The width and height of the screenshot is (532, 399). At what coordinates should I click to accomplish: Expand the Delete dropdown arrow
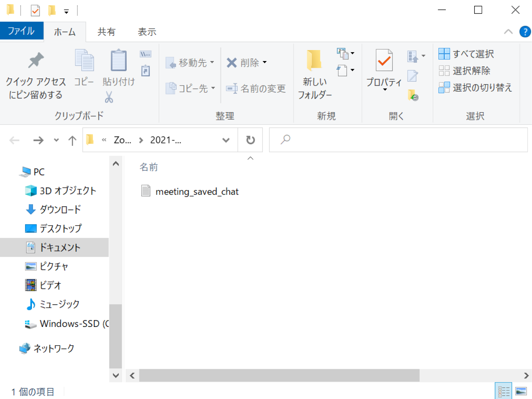[x=265, y=62]
